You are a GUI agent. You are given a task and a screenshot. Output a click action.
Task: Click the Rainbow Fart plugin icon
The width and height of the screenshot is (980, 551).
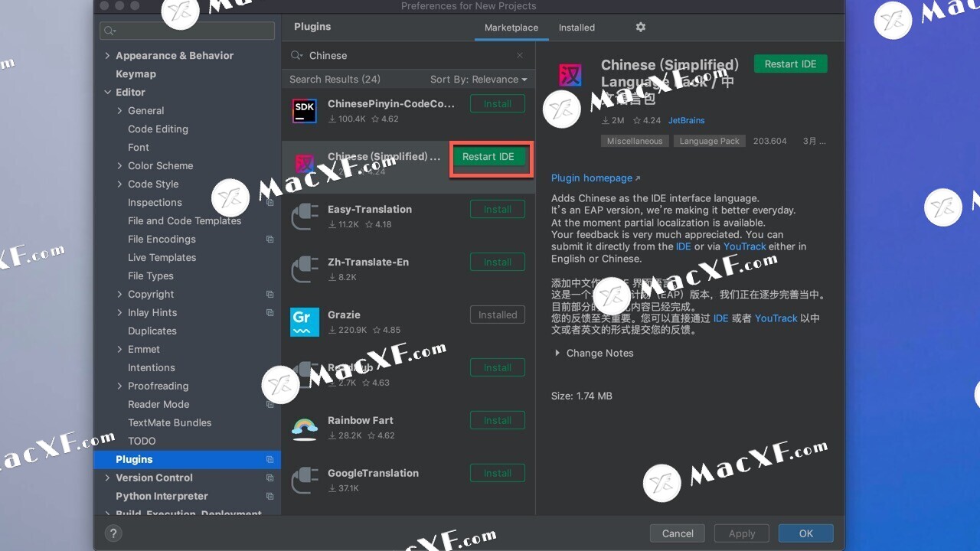pos(305,428)
